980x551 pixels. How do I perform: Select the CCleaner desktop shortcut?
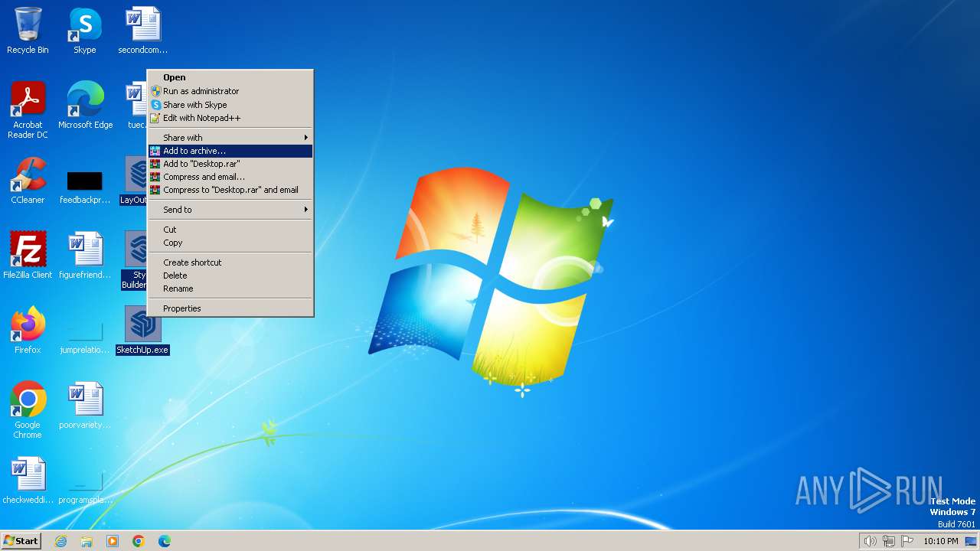point(28,181)
